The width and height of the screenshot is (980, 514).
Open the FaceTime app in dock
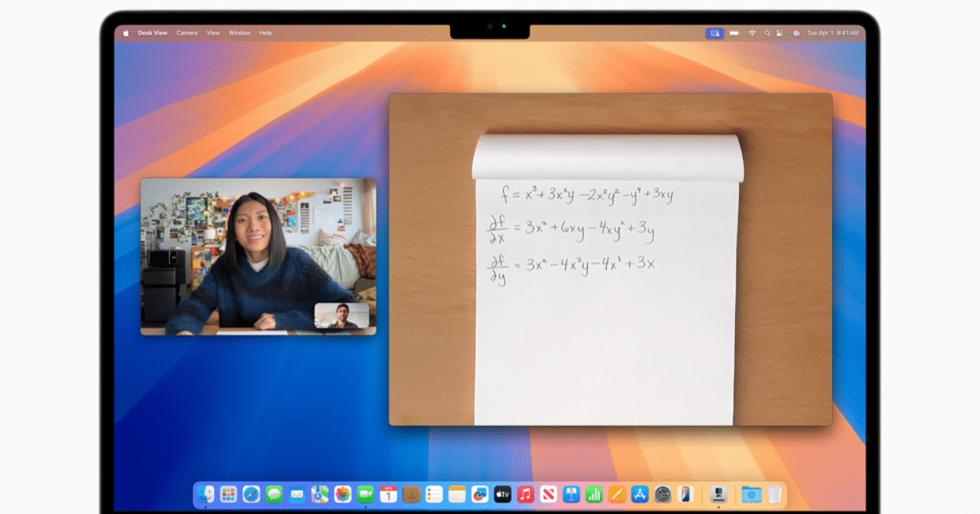pyautogui.click(x=365, y=494)
